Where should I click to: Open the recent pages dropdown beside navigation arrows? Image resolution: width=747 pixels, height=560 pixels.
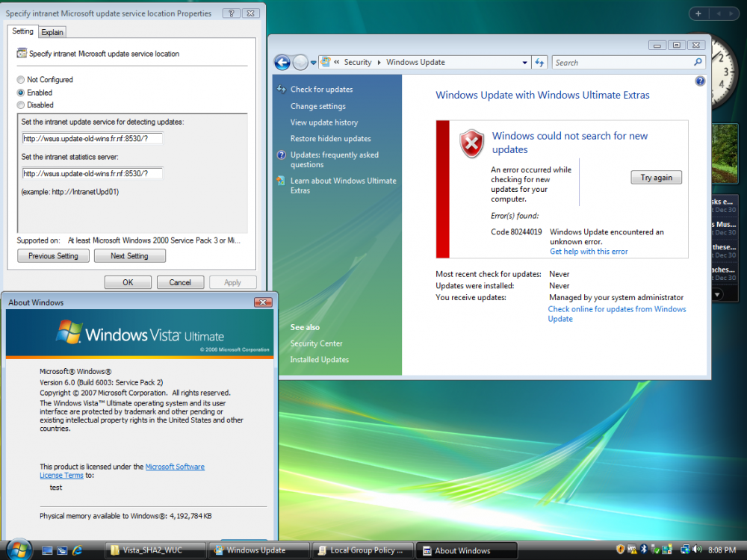[x=314, y=62]
